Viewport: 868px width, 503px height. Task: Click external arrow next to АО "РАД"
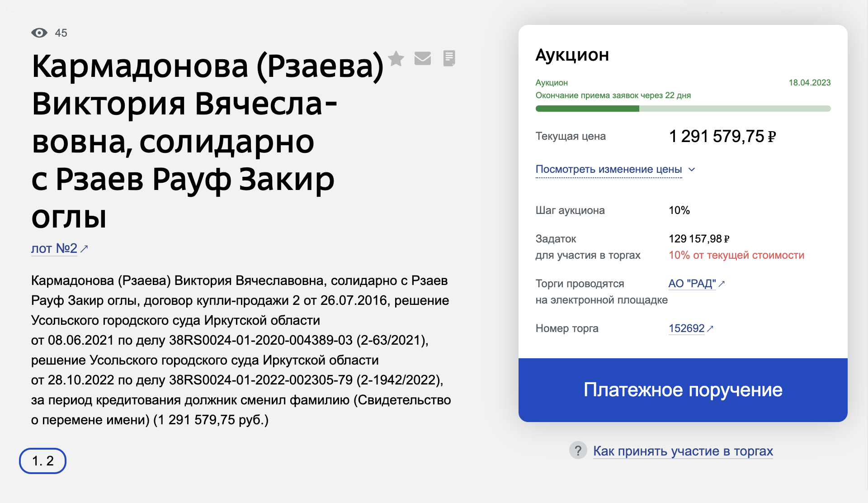click(722, 284)
